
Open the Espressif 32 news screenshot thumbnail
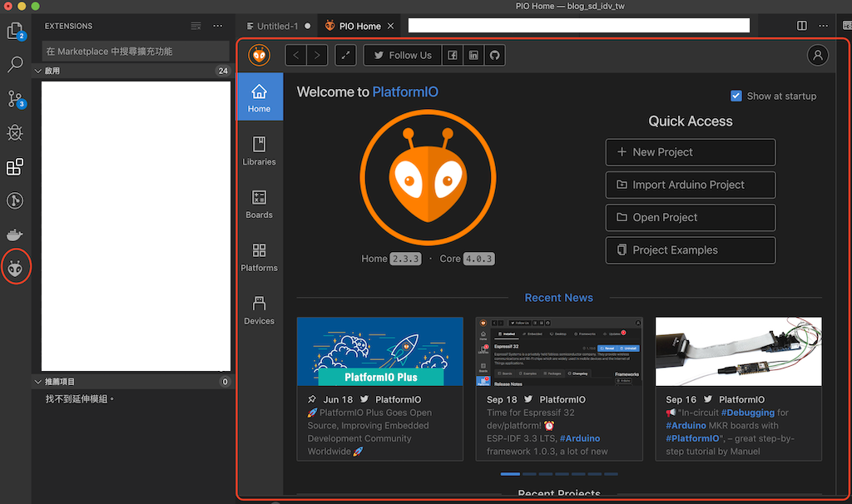point(559,352)
